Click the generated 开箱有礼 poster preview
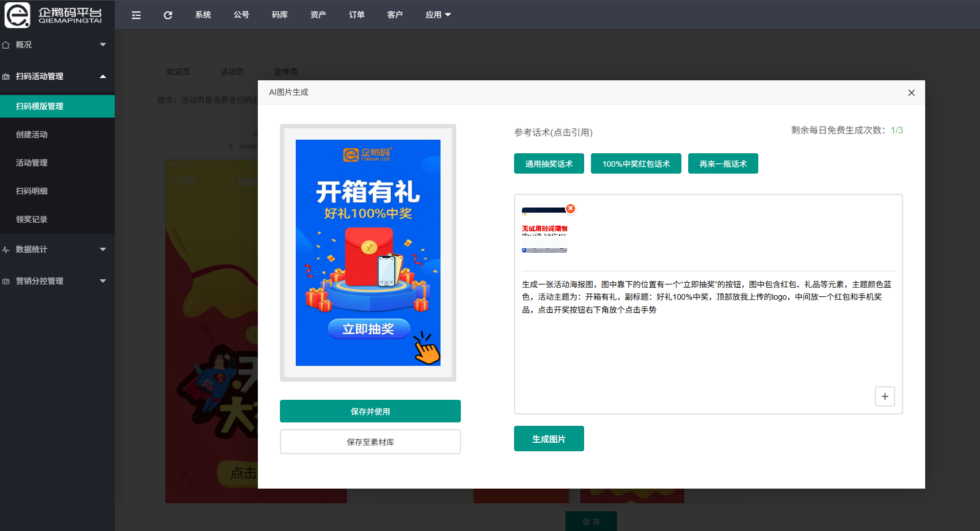980x531 pixels. [x=368, y=252]
